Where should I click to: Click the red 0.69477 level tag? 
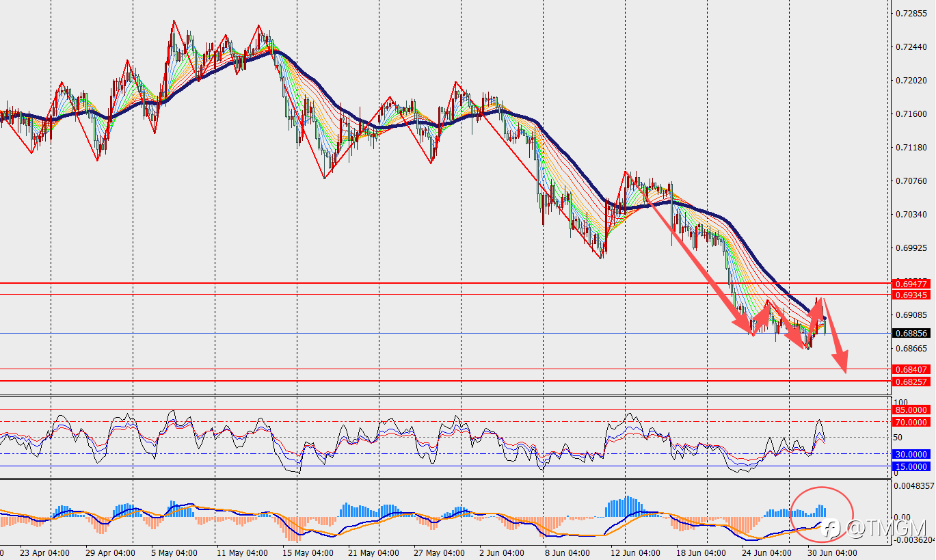(x=911, y=284)
